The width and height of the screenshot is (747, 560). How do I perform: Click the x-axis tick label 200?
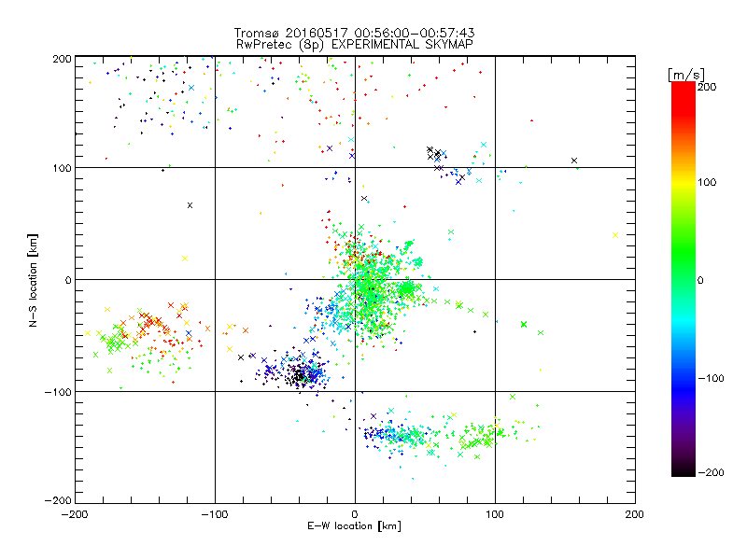click(x=635, y=514)
